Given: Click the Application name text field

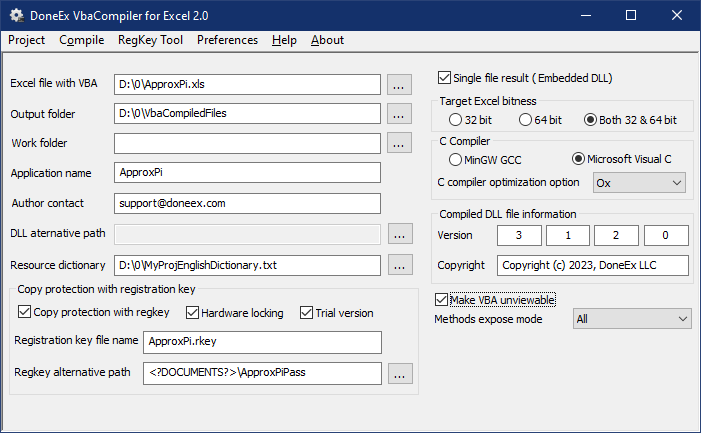Looking at the screenshot, I should (x=247, y=172).
